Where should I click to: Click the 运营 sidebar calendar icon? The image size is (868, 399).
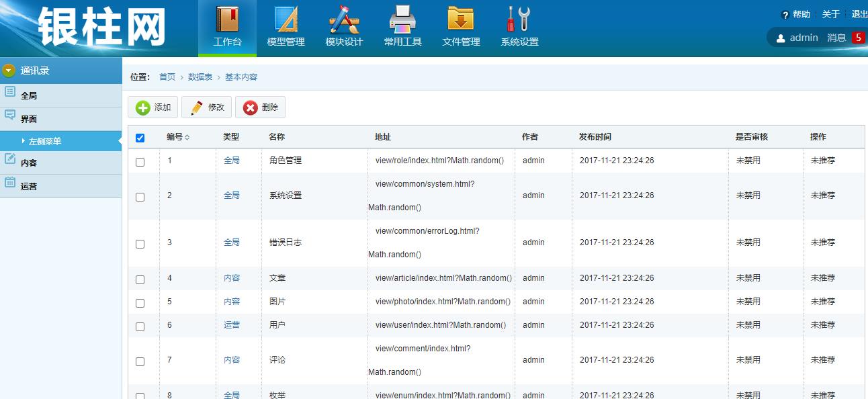pyautogui.click(x=10, y=182)
